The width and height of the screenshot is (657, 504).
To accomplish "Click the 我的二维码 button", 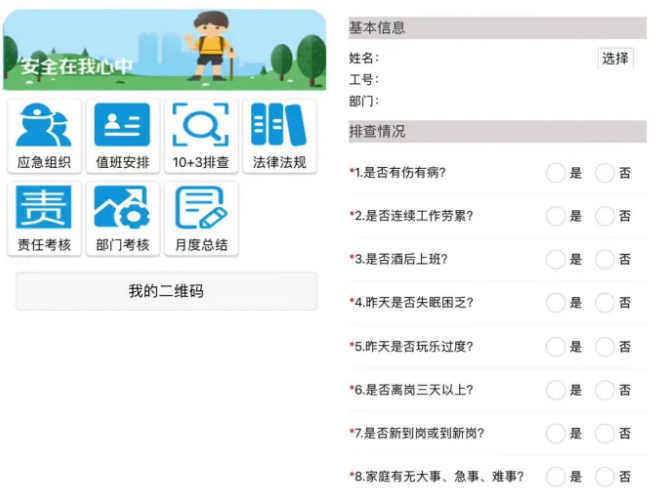I will click(166, 291).
